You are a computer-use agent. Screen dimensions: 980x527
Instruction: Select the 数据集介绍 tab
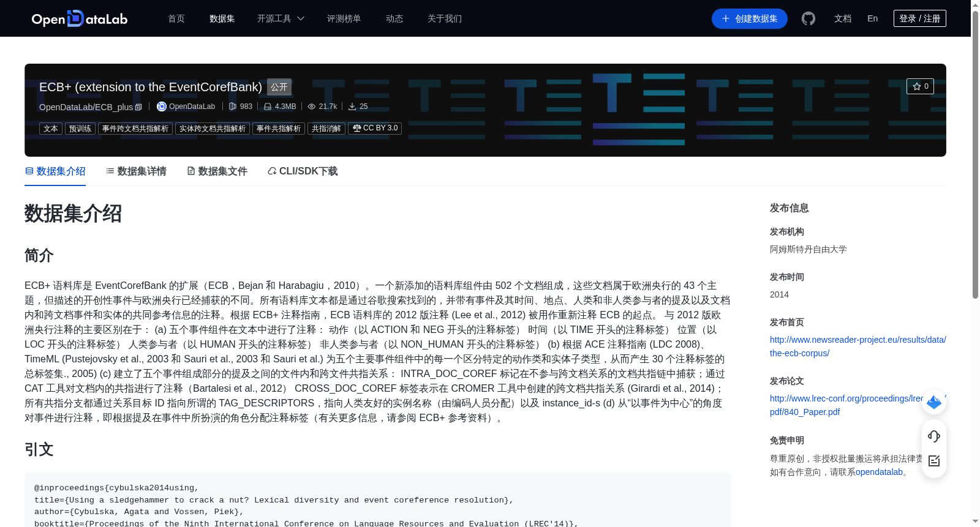coord(55,171)
